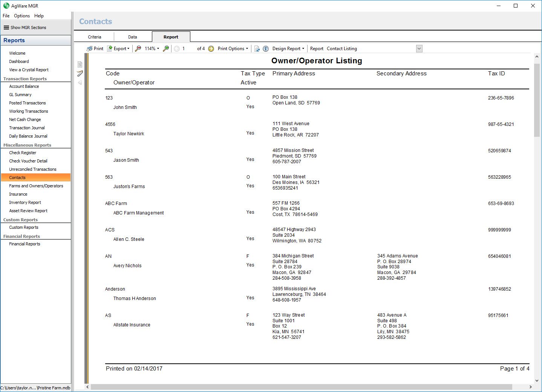Click the page icon in left margin
542x392 pixels.
click(80, 64)
